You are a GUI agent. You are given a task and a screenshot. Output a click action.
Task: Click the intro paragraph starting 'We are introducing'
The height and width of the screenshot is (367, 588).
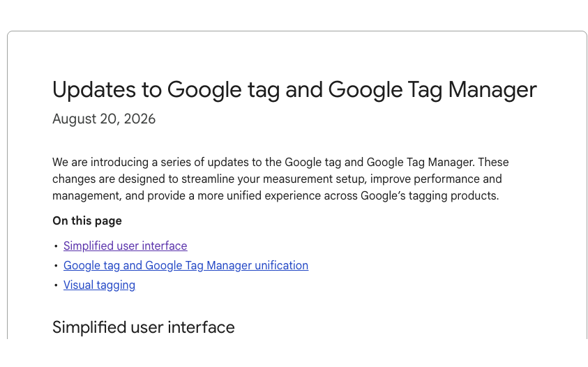[280, 179]
